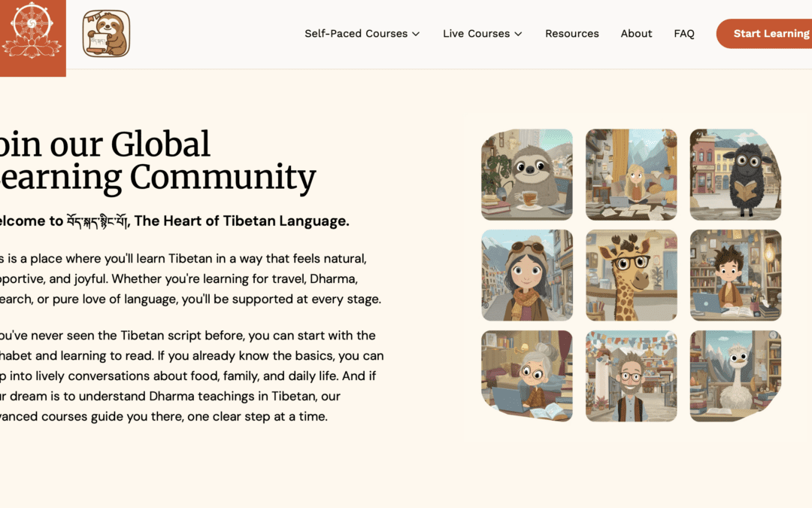812x508 pixels.
Task: Click the giraffe wearing glasses thumbnail
Action: point(631,275)
